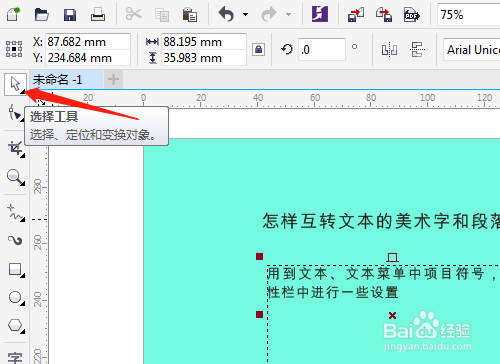Viewport: 500px width, 364px height.
Task: Click the text frame top middle handle
Action: 393,257
